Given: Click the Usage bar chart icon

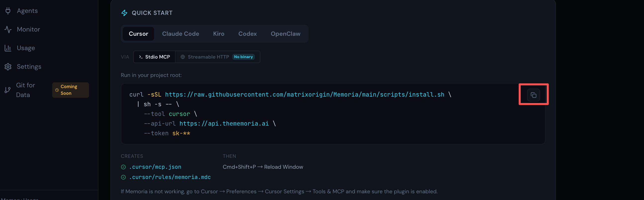Looking at the screenshot, I should pos(8,48).
